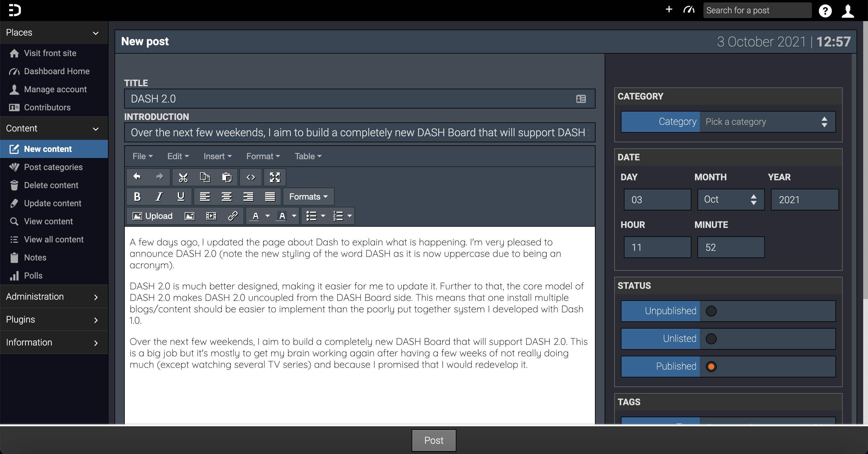This screenshot has height=454, width=868.
Task: Open the source code view icon
Action: (x=251, y=177)
